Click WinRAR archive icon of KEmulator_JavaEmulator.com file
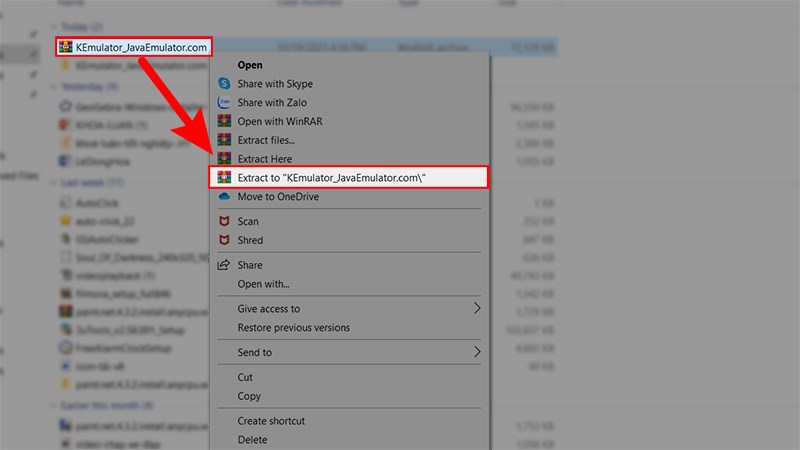800x450 pixels. (x=65, y=46)
